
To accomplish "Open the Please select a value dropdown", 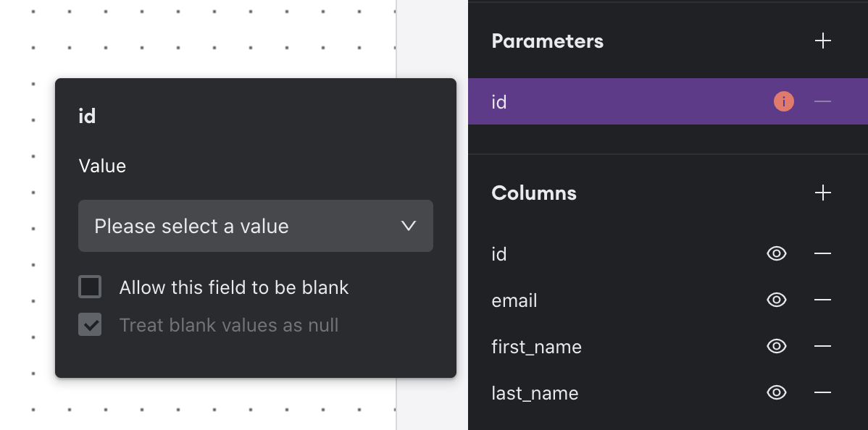I will coord(246,226).
